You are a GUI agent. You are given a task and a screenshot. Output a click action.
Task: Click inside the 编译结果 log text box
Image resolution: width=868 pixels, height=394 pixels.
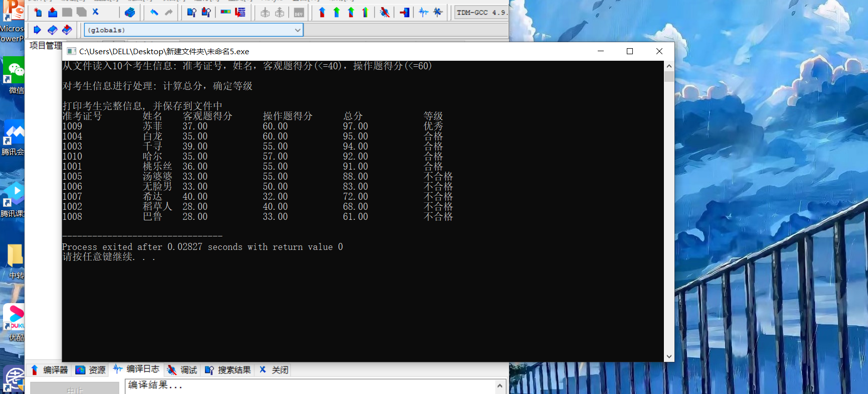click(310, 386)
